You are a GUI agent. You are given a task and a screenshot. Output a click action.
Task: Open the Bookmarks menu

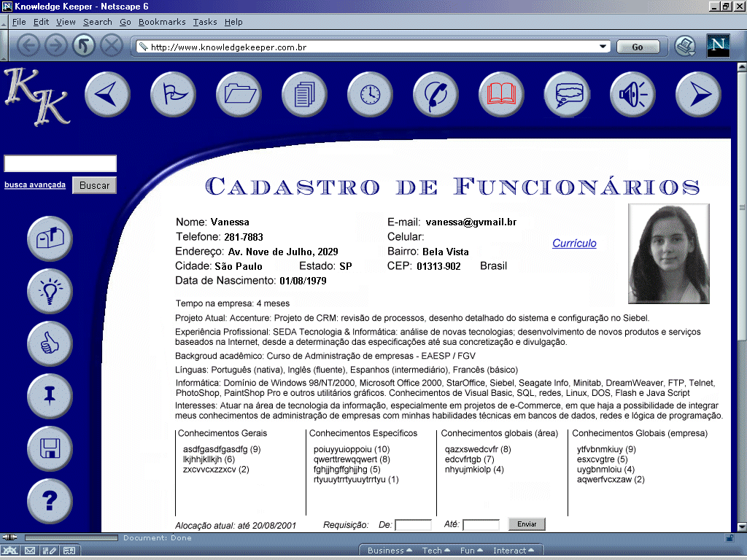coord(162,22)
